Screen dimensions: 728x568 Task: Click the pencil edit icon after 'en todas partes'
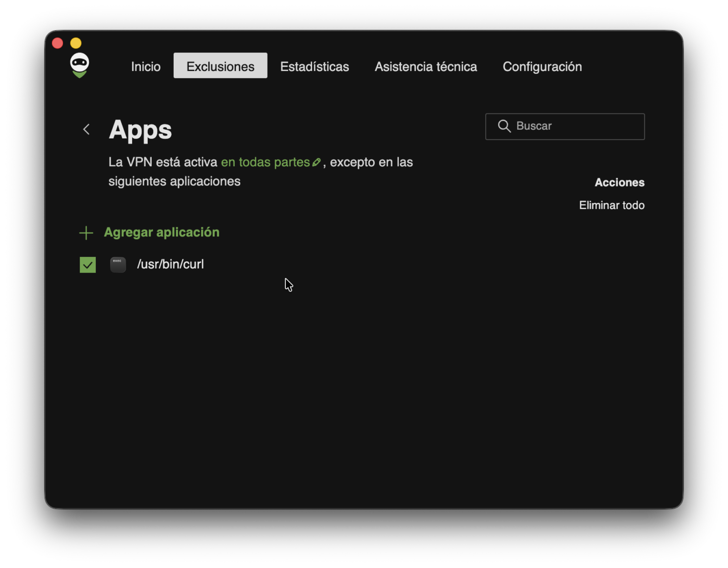pos(317,162)
